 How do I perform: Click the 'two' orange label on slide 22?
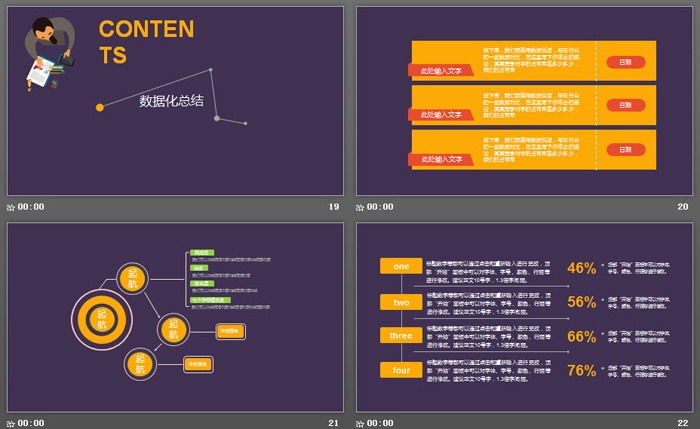401,302
